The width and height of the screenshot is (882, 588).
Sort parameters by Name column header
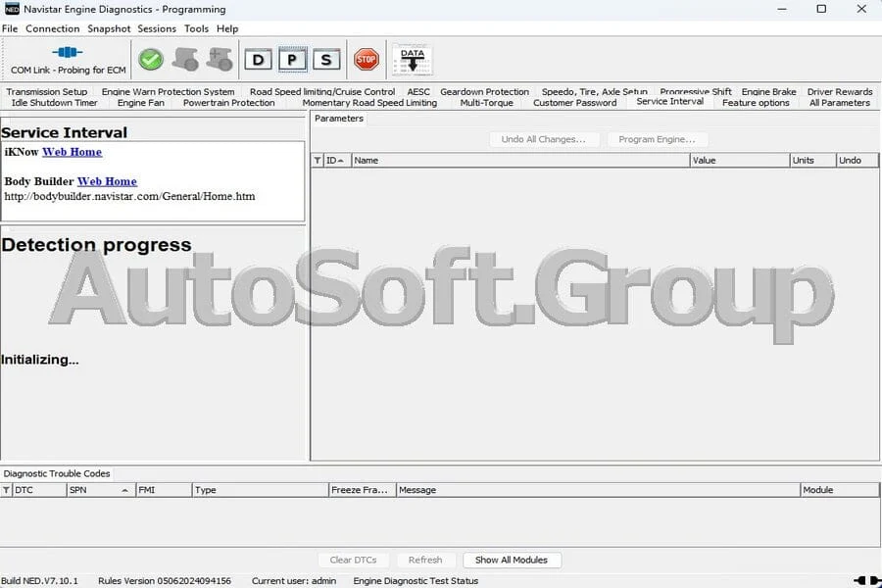pos(520,161)
